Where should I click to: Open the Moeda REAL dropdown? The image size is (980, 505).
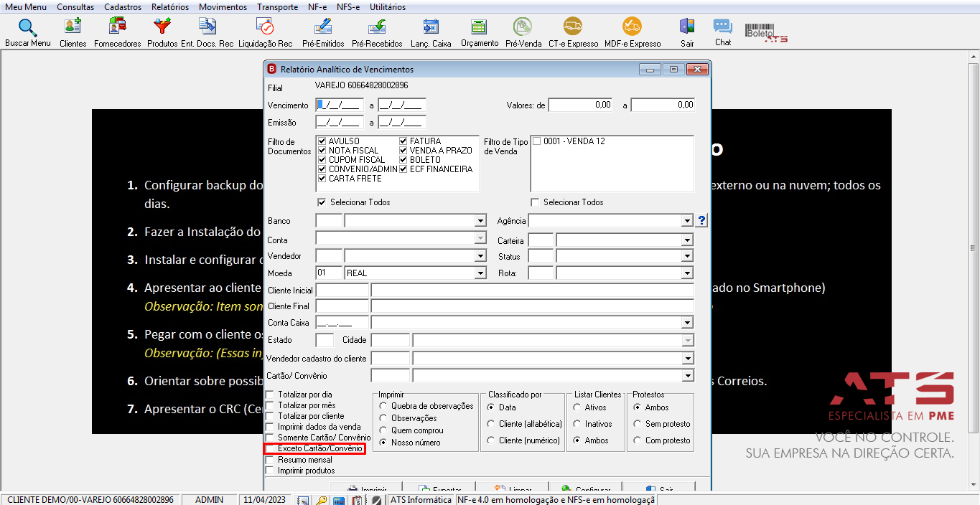(480, 273)
